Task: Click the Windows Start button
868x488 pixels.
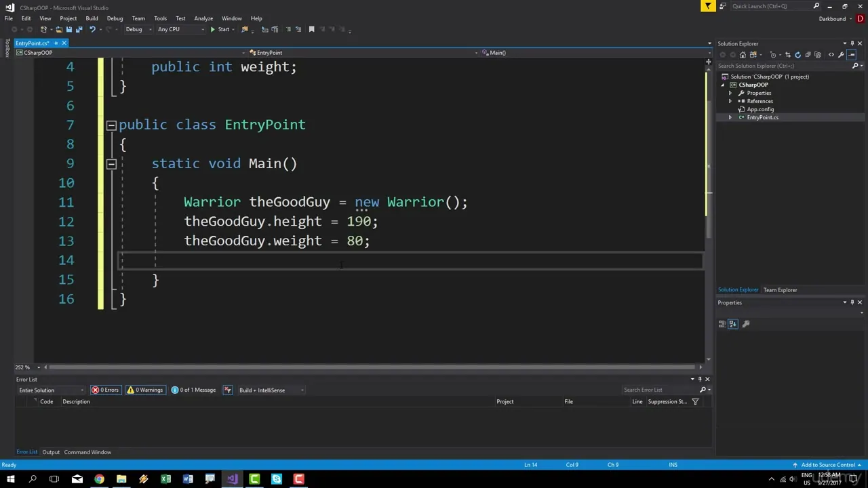Action: pyautogui.click(x=10, y=479)
